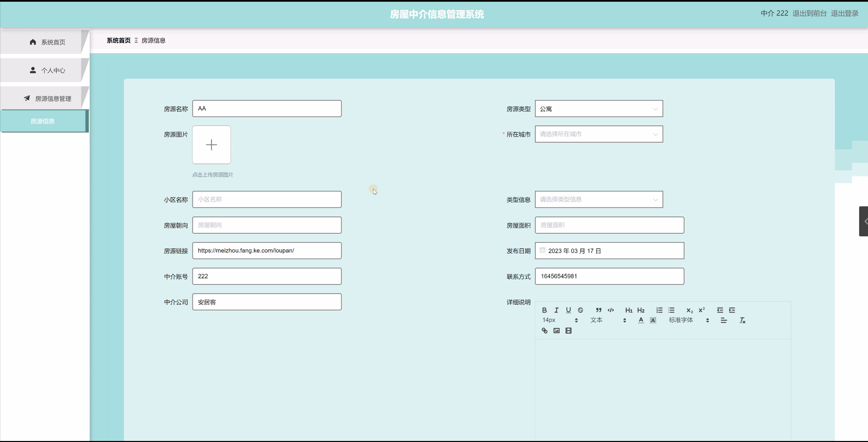Click the insert image icon
The height and width of the screenshot is (442, 868).
click(x=556, y=330)
